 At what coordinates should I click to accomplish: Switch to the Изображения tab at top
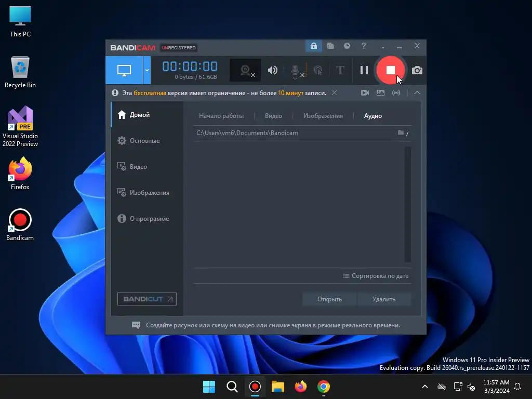[323, 116]
